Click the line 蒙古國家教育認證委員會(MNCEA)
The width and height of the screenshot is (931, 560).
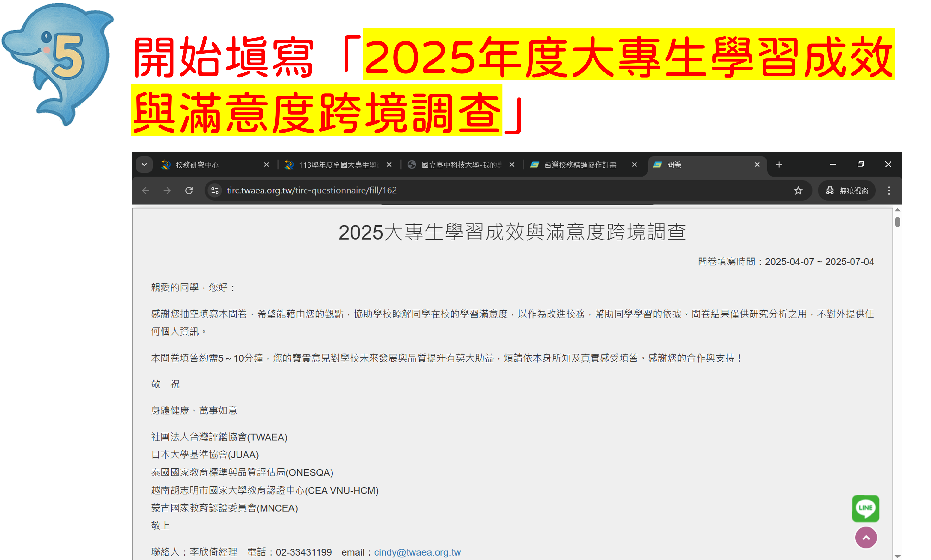[x=224, y=508]
